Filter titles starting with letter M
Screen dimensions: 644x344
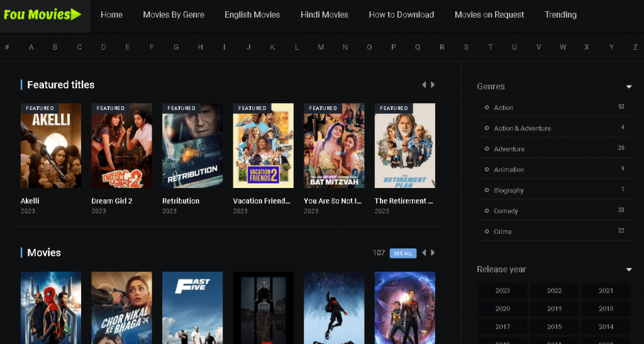click(x=321, y=47)
